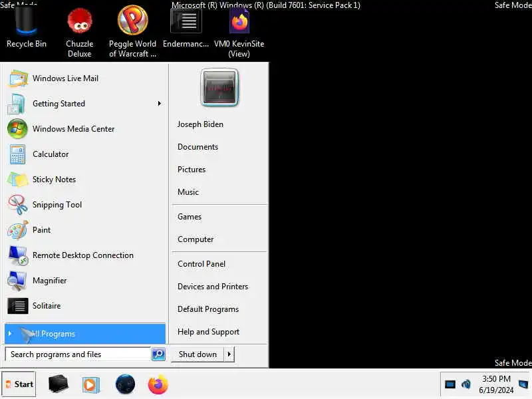Open Paint from Start menu
532x399 pixels.
click(x=85, y=230)
